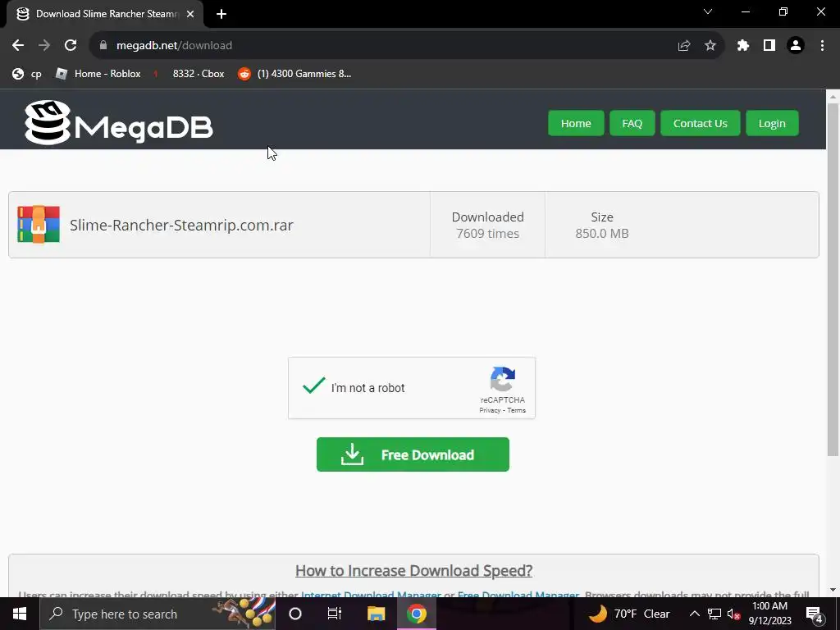Click the page vertical scrollbar
The width and height of the screenshot is (840, 630).
(833, 279)
